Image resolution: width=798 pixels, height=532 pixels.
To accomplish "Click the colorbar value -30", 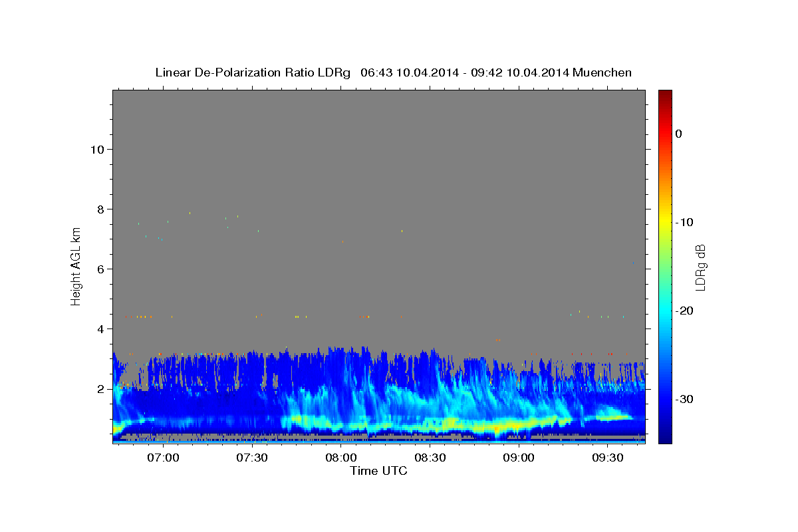I will tap(685, 399).
